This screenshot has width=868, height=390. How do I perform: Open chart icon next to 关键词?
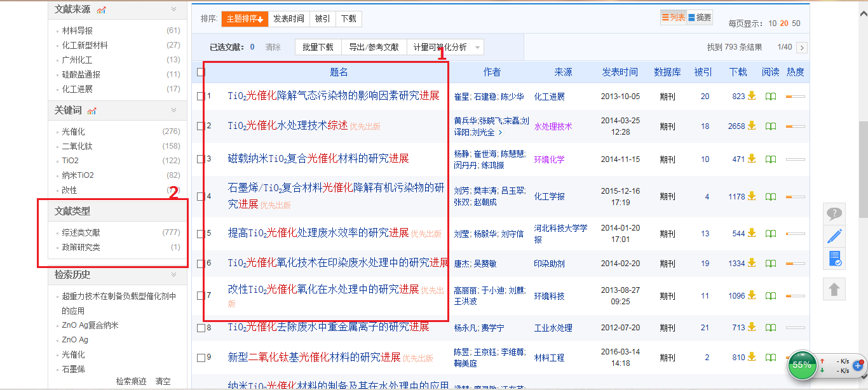[92, 111]
